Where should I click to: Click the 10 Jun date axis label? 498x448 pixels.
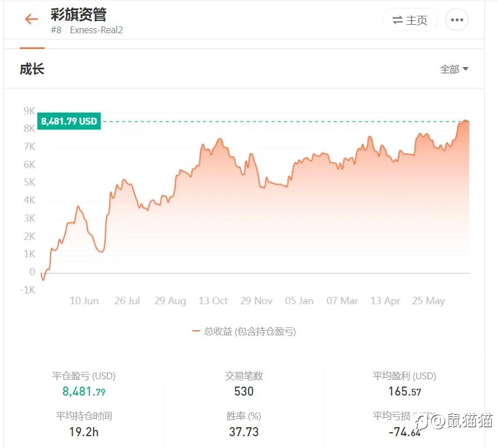84,301
